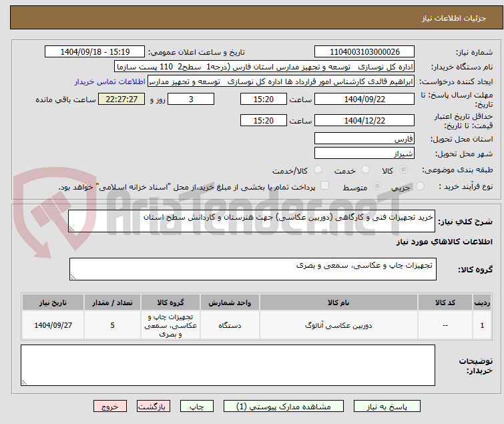The image size is (504, 424).
Task: Click the remaining days field showing 3
Action: [x=191, y=99]
